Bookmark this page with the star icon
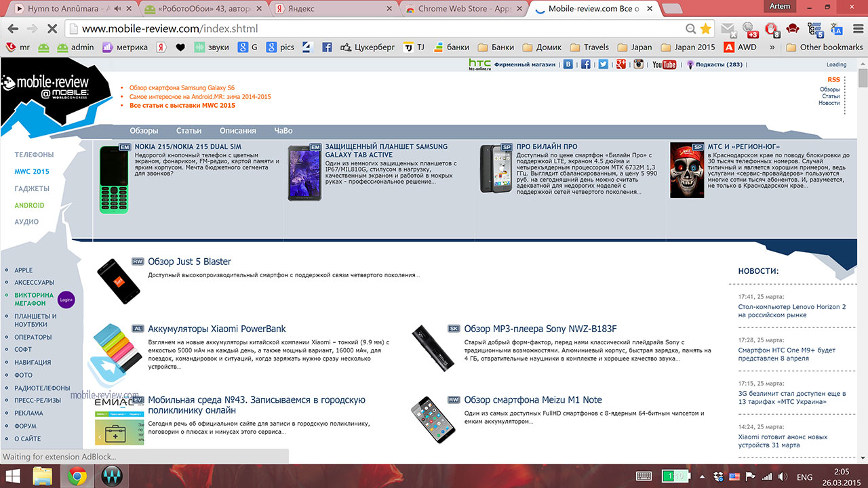868x488 pixels. [706, 29]
